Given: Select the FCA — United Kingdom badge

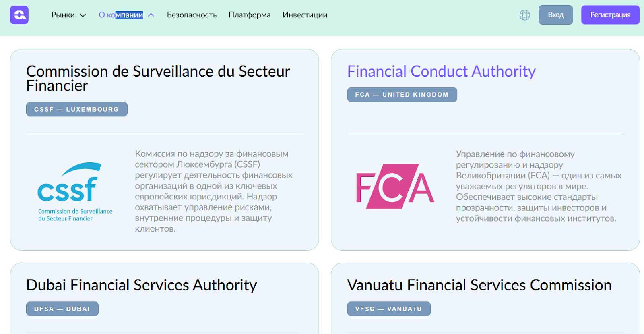Looking at the screenshot, I should (x=402, y=95).
